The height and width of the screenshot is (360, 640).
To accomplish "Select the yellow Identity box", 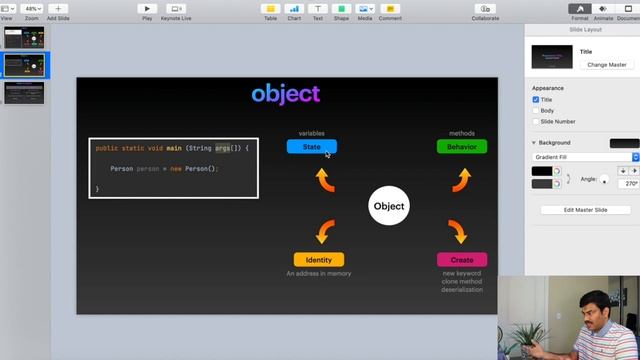I will (319, 260).
